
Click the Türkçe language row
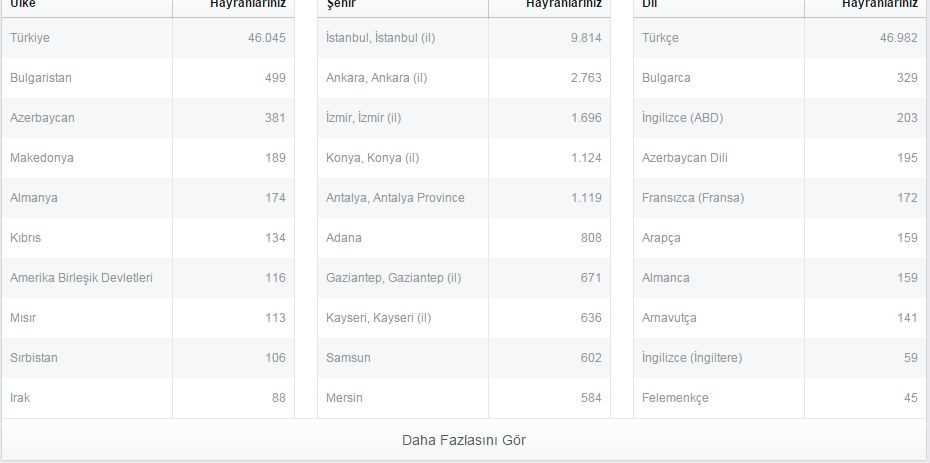point(780,38)
